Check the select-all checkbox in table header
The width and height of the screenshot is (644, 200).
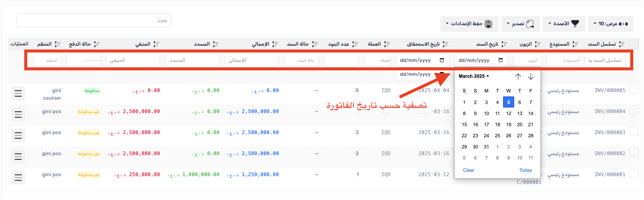tap(634, 44)
